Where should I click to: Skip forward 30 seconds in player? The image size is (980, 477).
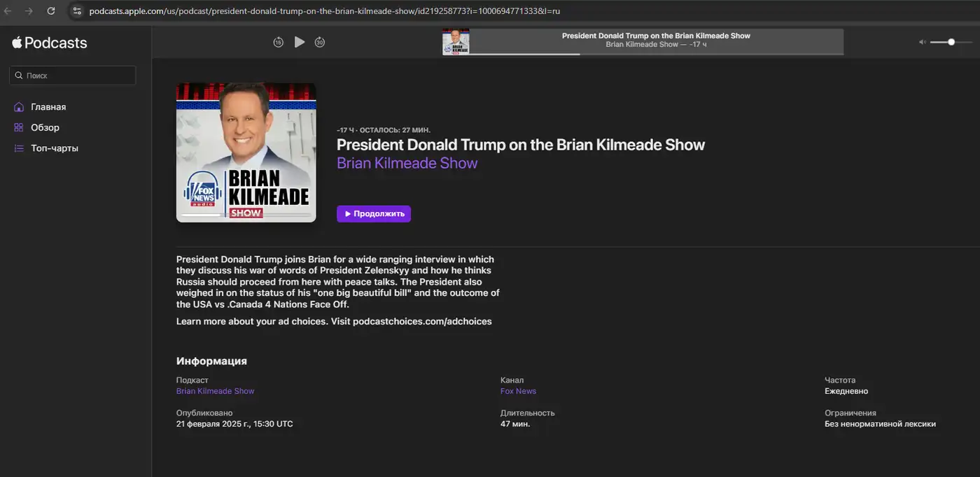(x=320, y=42)
